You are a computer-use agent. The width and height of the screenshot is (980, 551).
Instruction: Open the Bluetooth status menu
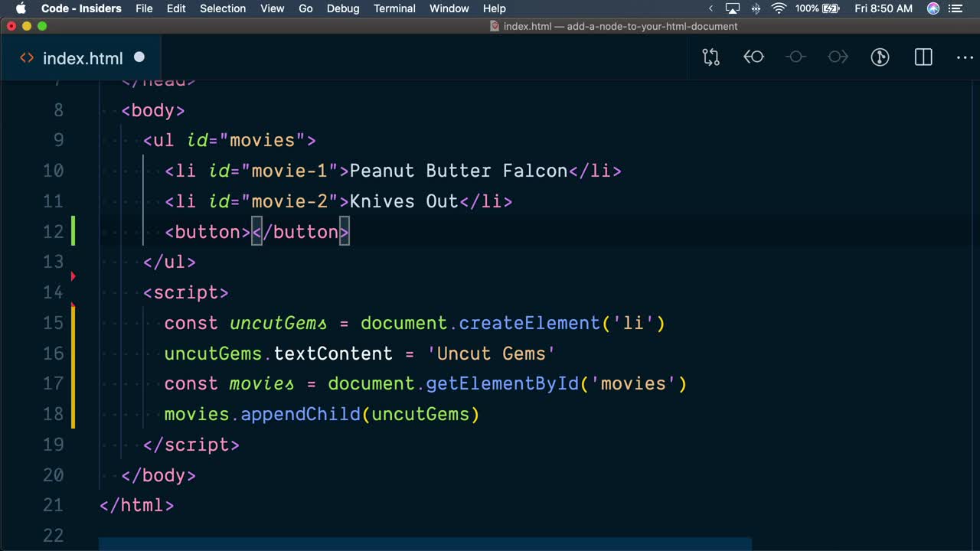click(756, 8)
